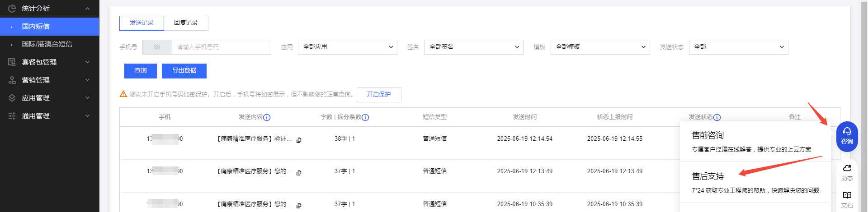Copy content of 12:14:54 message row

click(299, 140)
